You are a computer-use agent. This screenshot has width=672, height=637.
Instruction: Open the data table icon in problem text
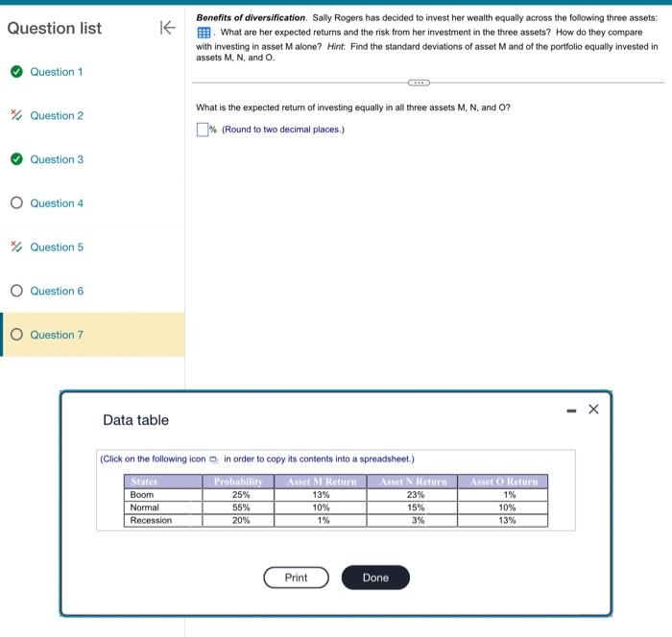point(204,33)
